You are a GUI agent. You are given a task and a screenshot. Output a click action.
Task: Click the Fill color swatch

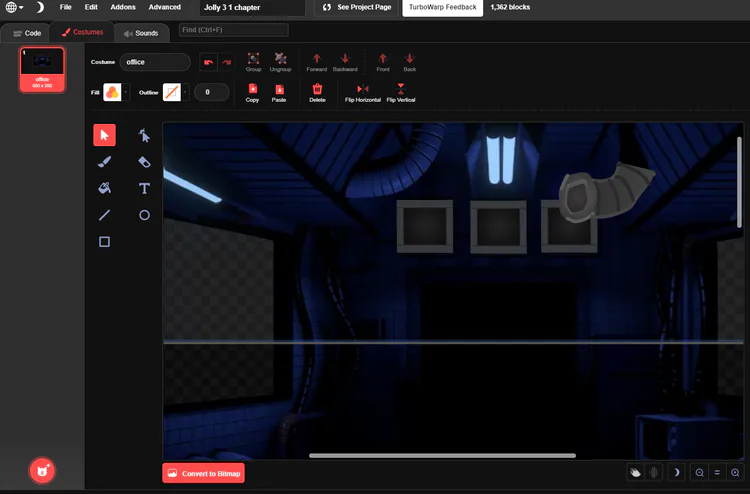[112, 92]
